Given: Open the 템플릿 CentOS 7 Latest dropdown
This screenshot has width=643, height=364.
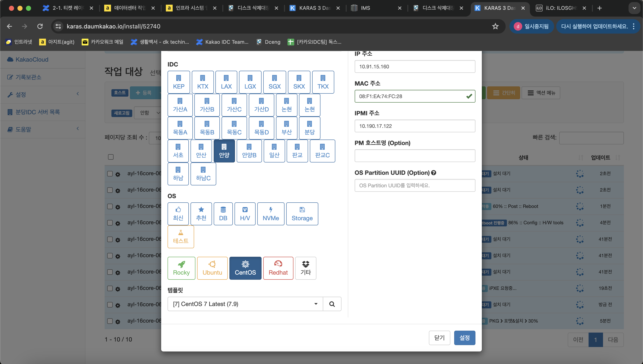Looking at the screenshot, I should coord(245,304).
